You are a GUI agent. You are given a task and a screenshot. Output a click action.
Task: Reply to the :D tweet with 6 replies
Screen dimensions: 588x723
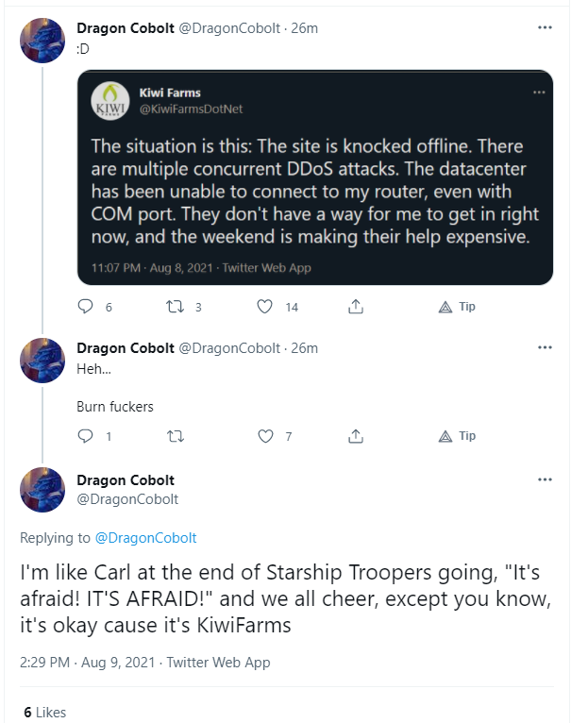click(86, 307)
